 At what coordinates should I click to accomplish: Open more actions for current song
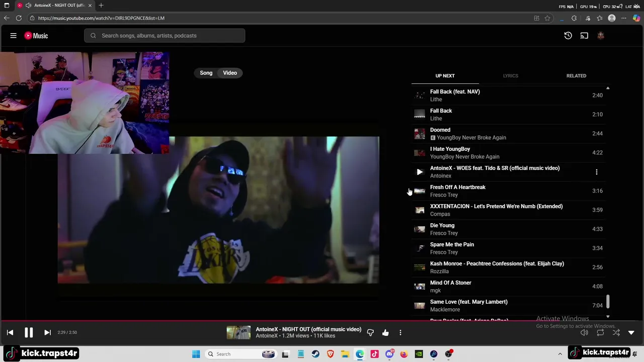pos(400,332)
